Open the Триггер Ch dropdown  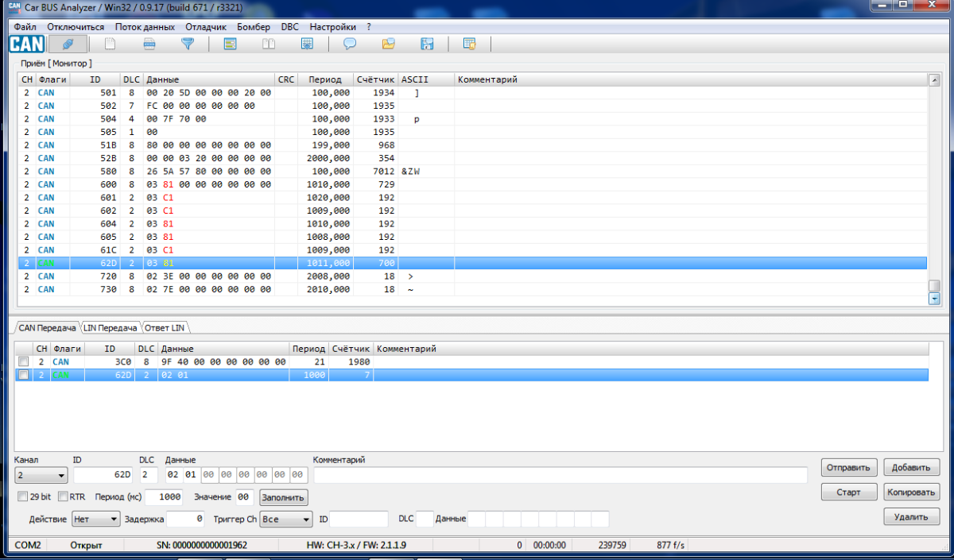coord(285,519)
